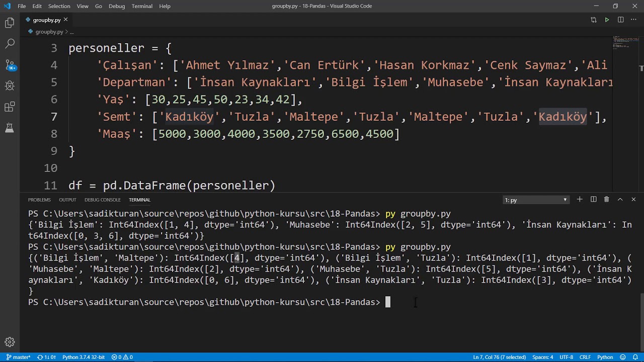Click 'pd.DataFrame(personeller)' on line 11

coord(189,186)
